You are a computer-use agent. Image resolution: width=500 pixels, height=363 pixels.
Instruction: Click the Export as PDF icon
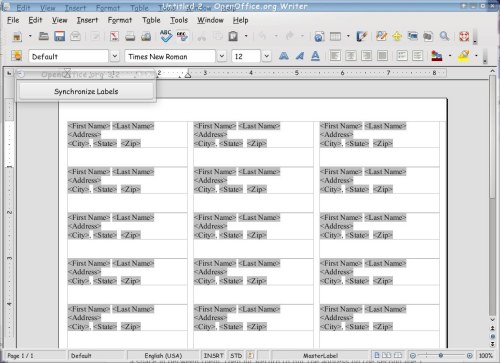click(x=114, y=36)
